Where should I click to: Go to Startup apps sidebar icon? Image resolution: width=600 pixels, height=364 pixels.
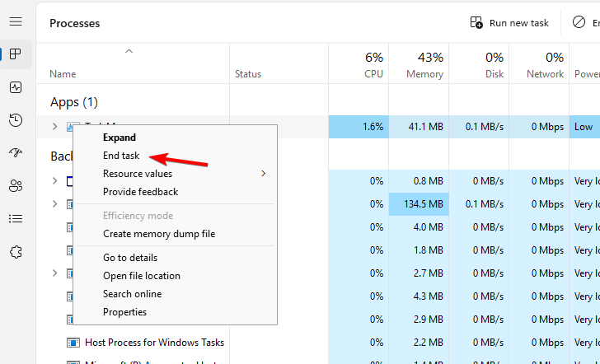click(16, 153)
